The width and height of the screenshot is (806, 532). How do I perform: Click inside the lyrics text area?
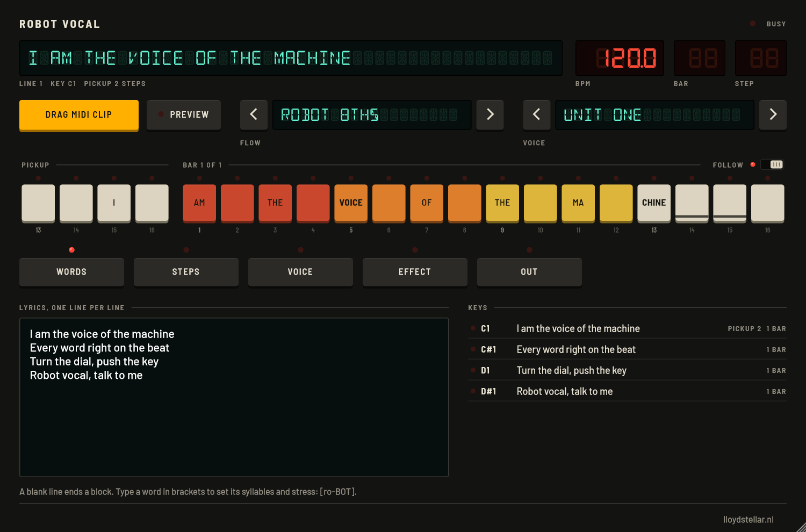pyautogui.click(x=234, y=397)
